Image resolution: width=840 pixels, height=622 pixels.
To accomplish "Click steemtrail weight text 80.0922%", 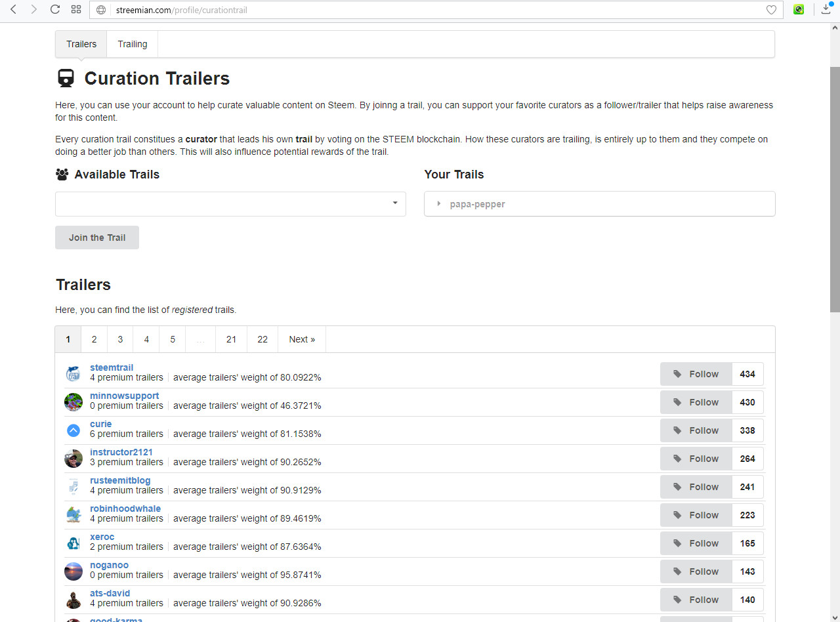I will coord(247,377).
